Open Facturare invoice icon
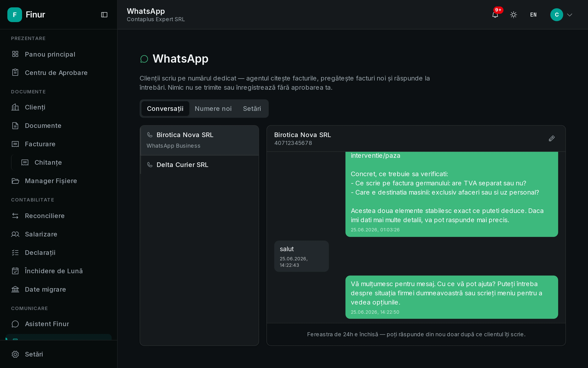The height and width of the screenshot is (368, 588). (15, 144)
